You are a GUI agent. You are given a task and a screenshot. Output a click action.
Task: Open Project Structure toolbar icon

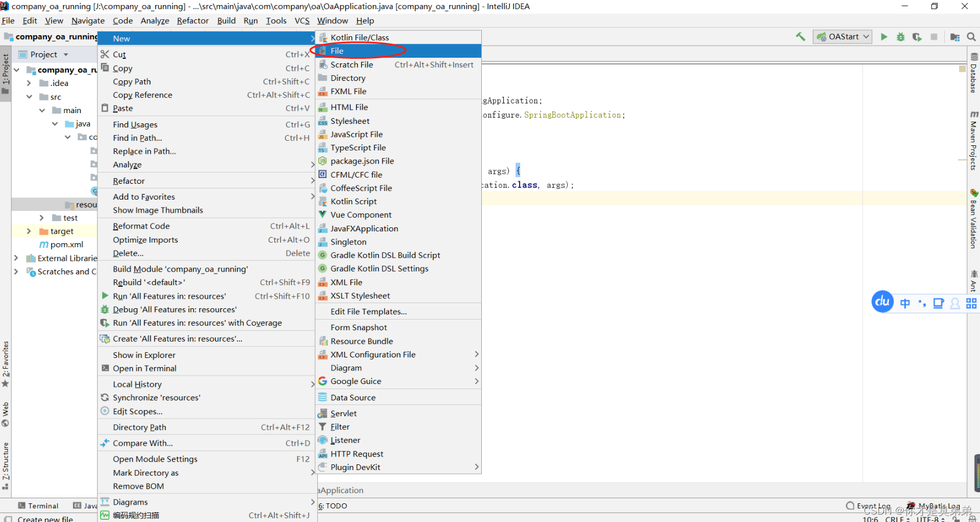[955, 37]
